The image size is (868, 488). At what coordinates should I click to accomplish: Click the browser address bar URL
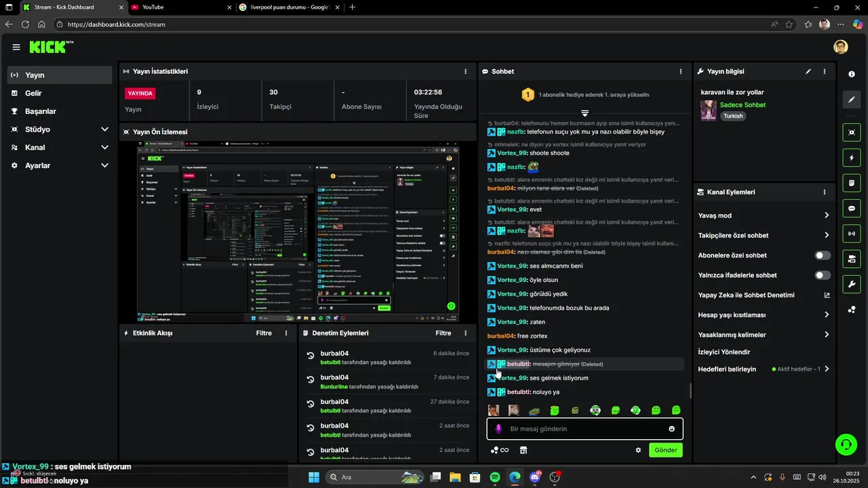(117, 24)
